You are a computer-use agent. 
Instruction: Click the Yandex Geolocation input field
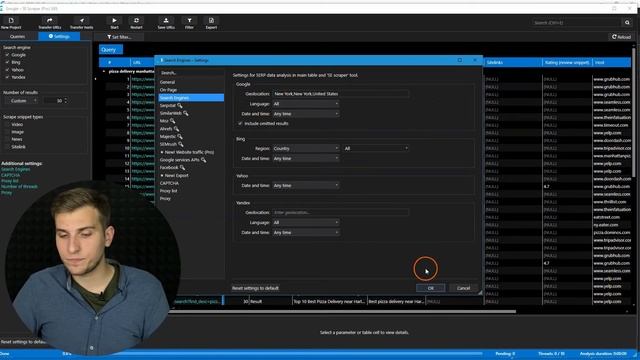(341, 212)
